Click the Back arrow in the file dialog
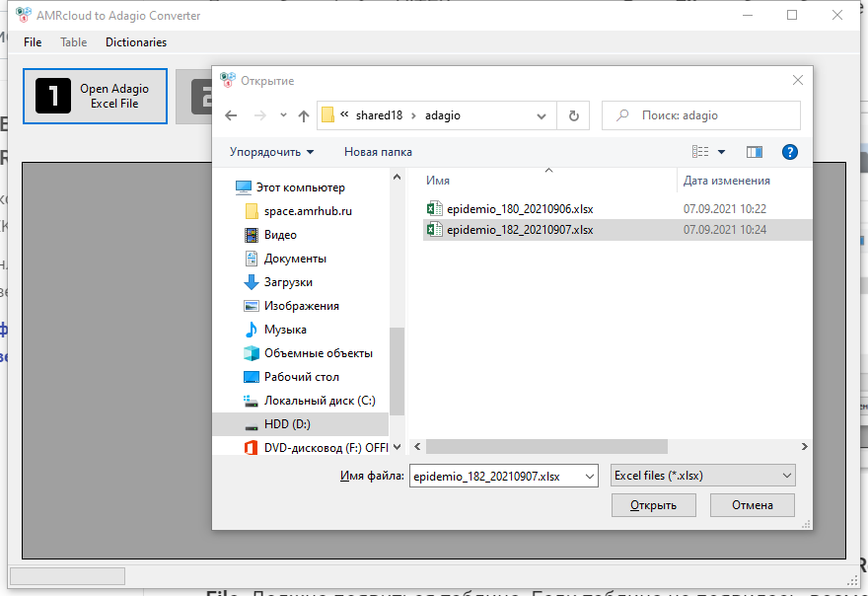The width and height of the screenshot is (868, 596). point(231,115)
